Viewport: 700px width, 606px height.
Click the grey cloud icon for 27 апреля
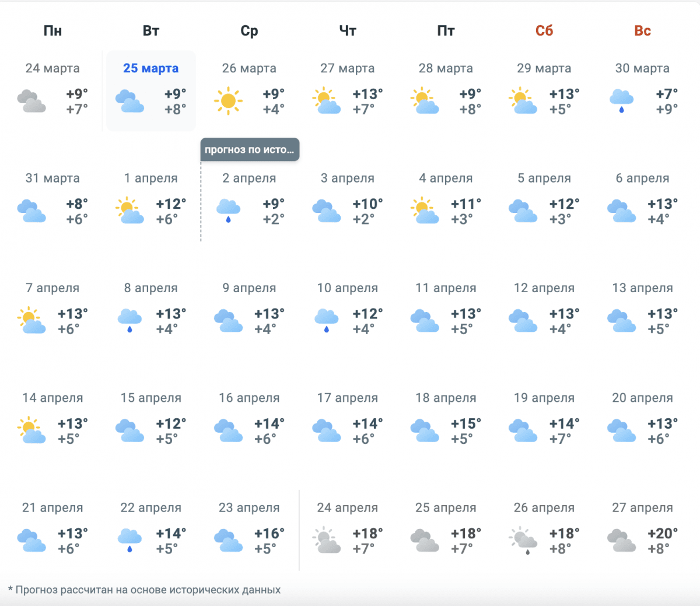[621, 540]
